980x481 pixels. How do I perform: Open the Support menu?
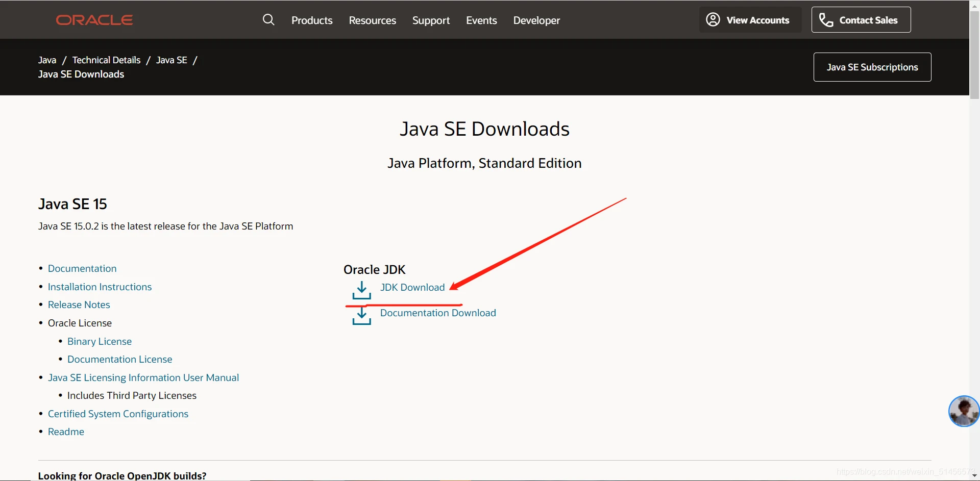click(431, 20)
